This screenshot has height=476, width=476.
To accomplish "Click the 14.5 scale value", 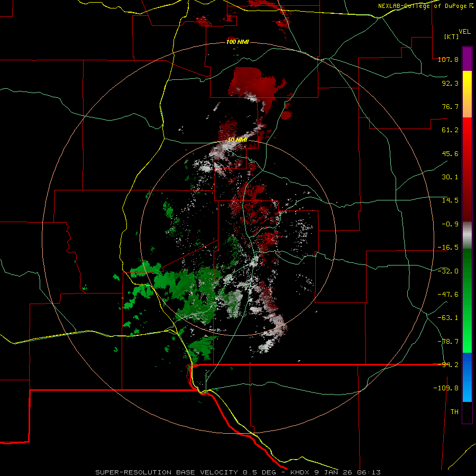I will [450, 200].
